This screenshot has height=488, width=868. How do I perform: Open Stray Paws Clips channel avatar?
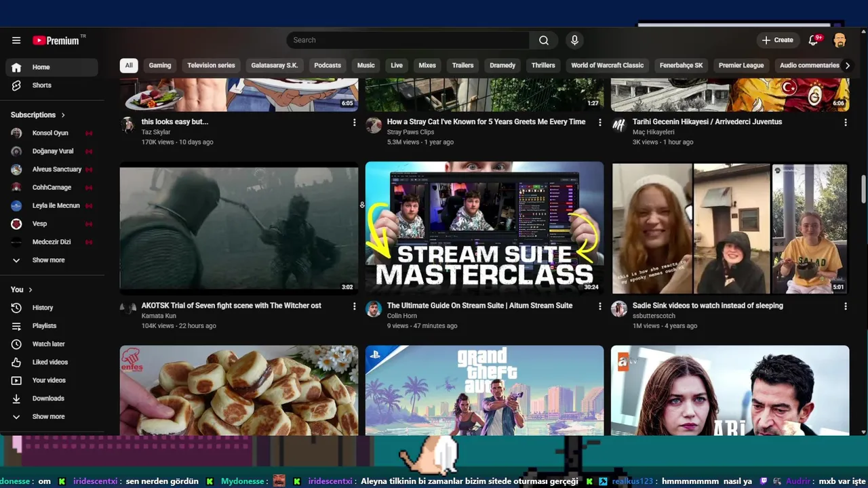click(x=374, y=125)
